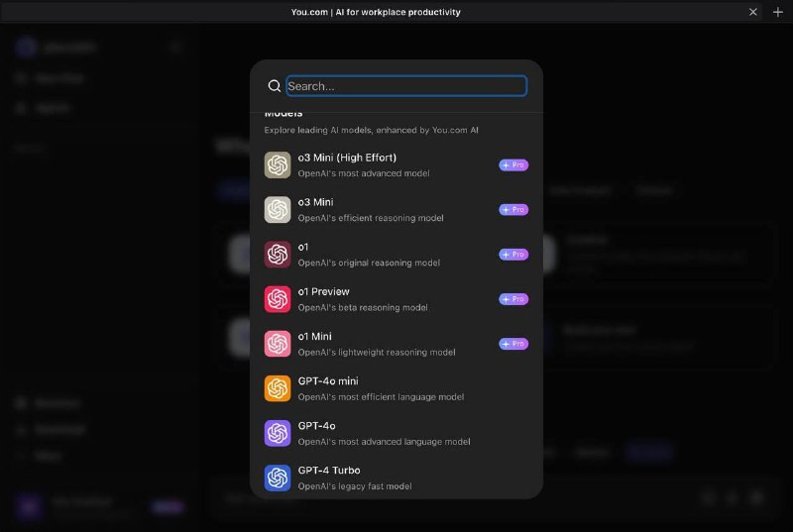Select the o3 Mini (High Effort) title
Viewport: 793px width, 532px height.
click(x=347, y=158)
